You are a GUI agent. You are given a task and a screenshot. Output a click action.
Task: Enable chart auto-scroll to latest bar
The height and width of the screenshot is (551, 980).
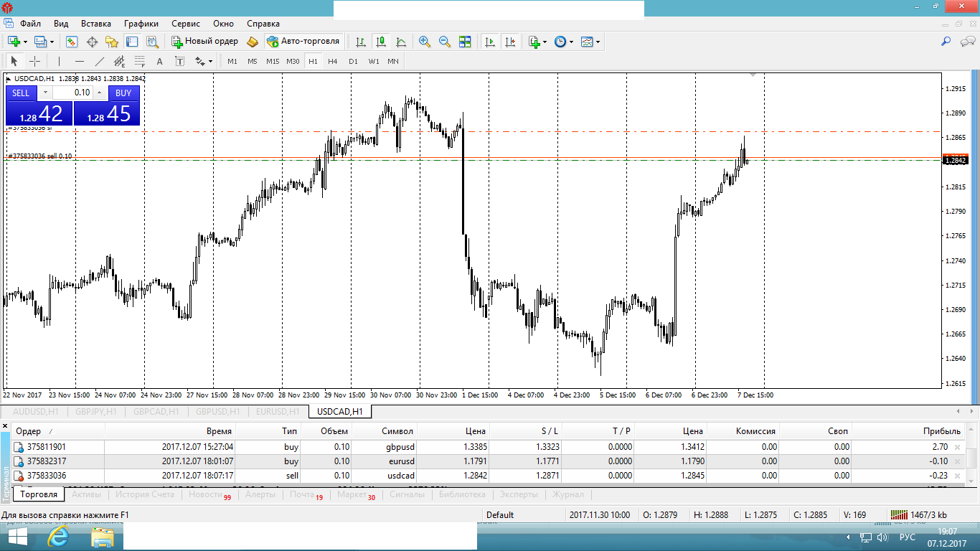[x=490, y=42]
